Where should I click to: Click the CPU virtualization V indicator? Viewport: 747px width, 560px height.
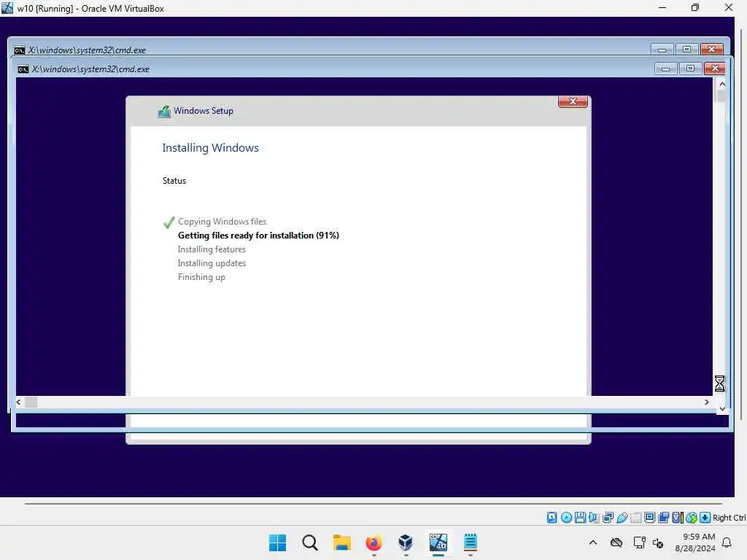677,518
